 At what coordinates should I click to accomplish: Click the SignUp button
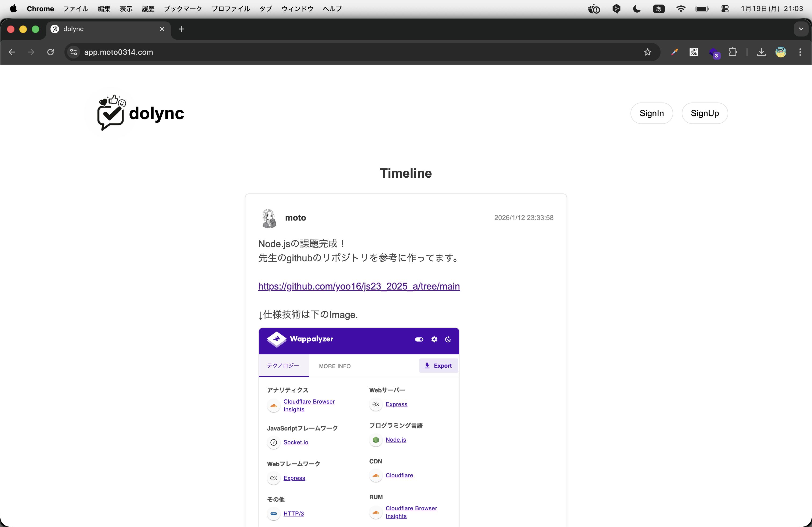[705, 113]
